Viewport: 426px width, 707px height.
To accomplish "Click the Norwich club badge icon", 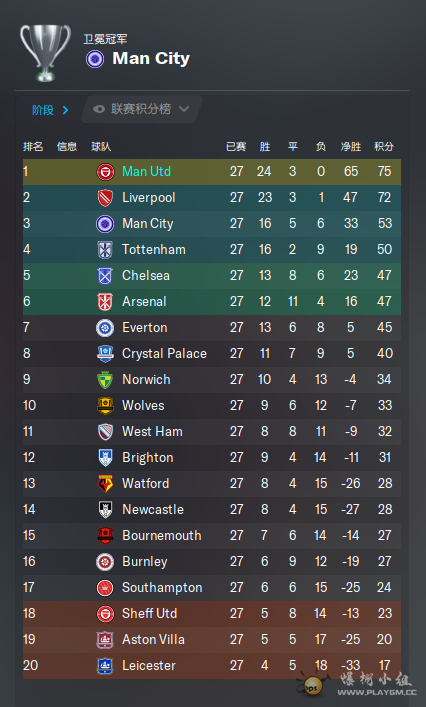I will point(105,380).
